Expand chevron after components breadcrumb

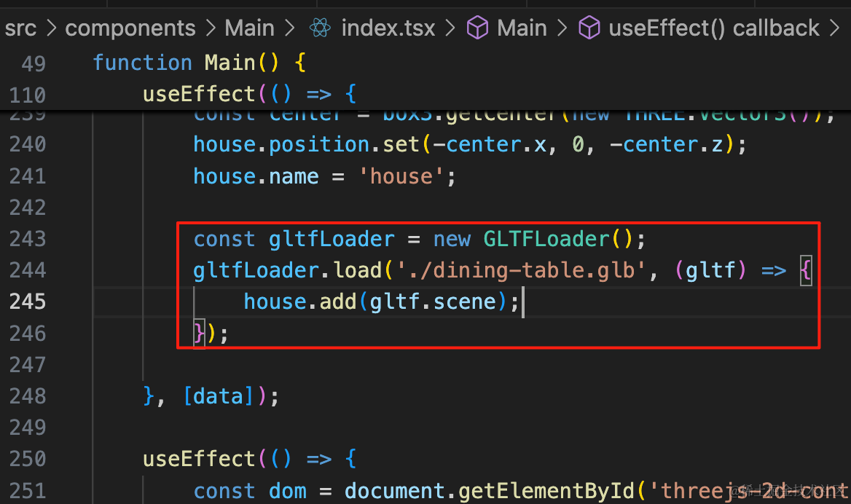(x=211, y=28)
